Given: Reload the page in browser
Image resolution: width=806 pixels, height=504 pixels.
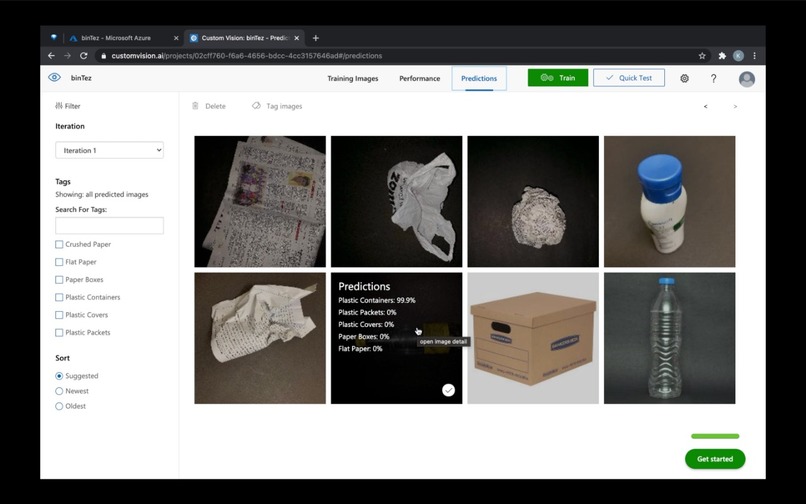Looking at the screenshot, I should coord(84,56).
